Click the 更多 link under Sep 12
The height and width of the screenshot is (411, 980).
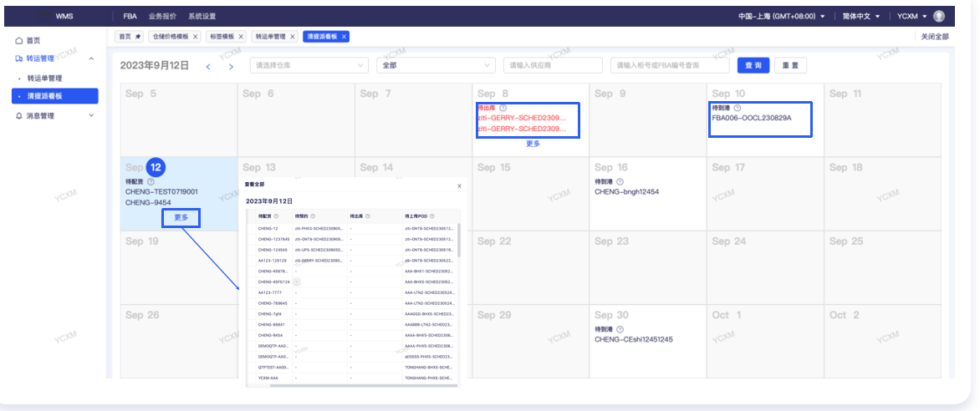pos(181,217)
